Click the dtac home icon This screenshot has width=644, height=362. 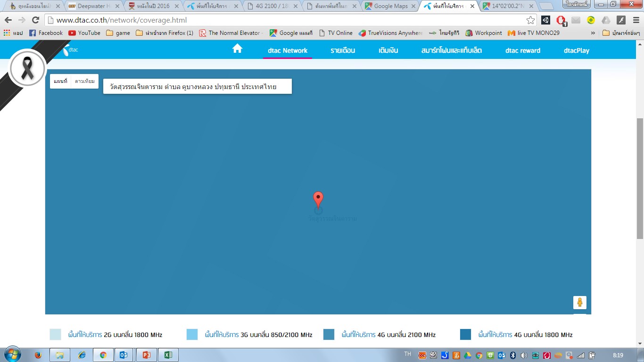click(237, 49)
